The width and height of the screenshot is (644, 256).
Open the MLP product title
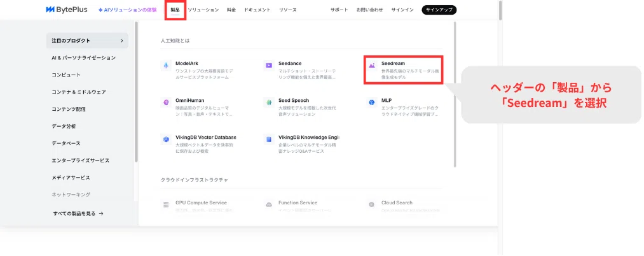pos(387,101)
